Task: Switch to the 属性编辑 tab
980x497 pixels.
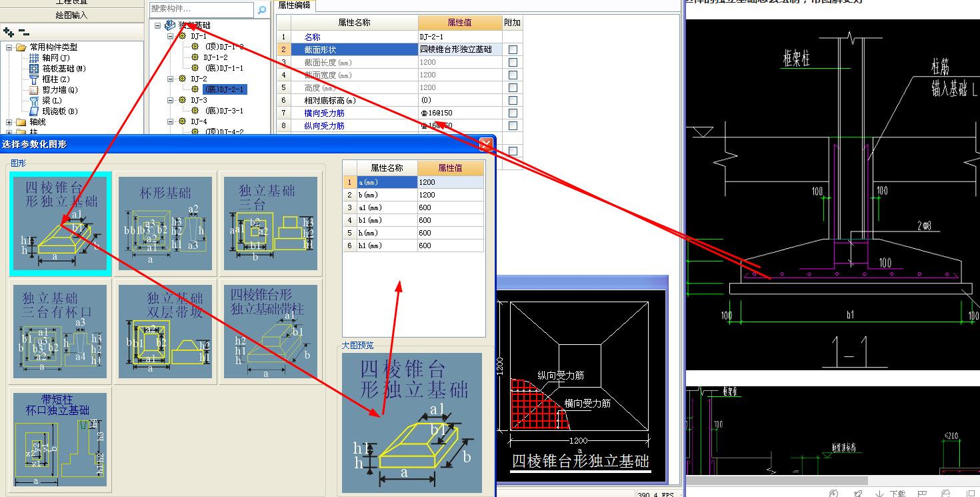Action: (293, 5)
